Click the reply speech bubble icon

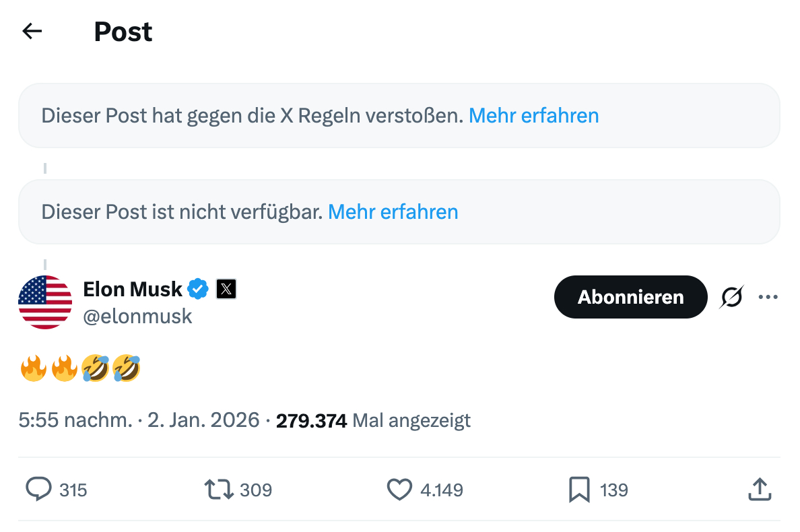tap(38, 489)
